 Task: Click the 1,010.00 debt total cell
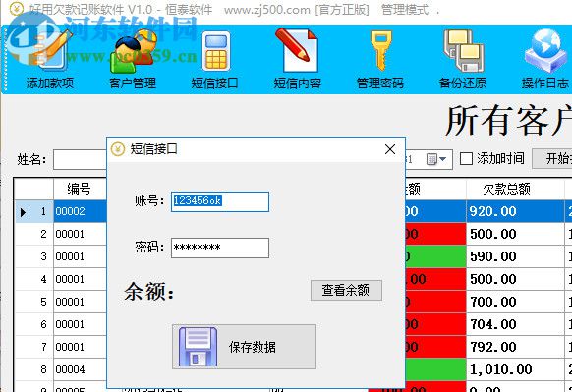click(515, 369)
